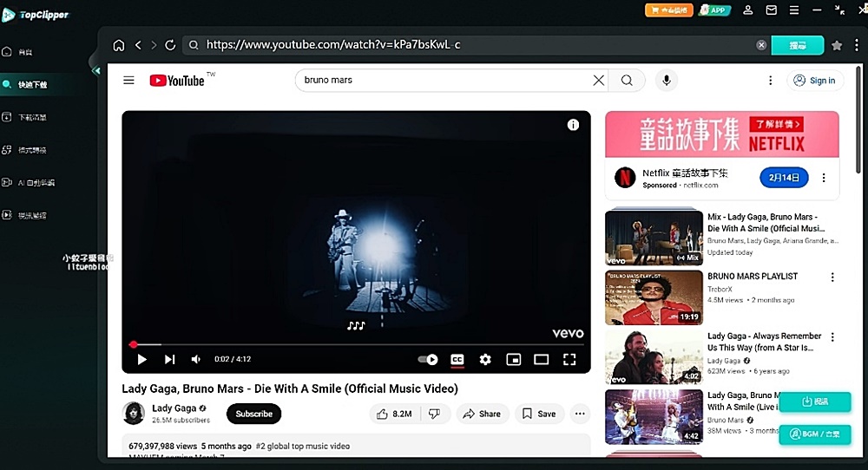
Task: Clear the address bar with the X
Action: [761, 45]
